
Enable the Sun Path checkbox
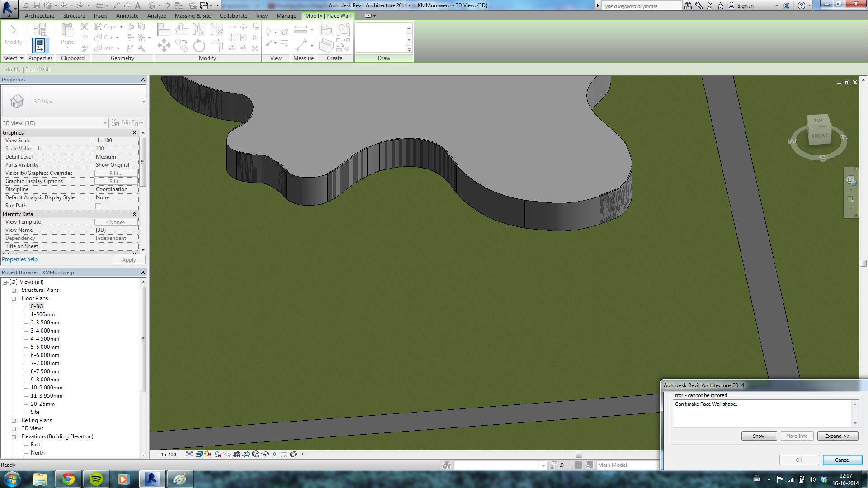click(x=98, y=206)
